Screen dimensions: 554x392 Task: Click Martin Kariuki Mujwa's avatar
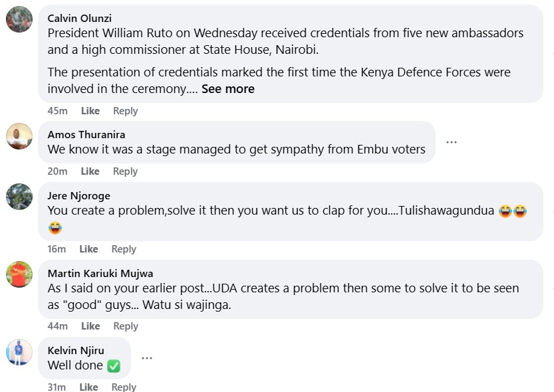(19, 274)
